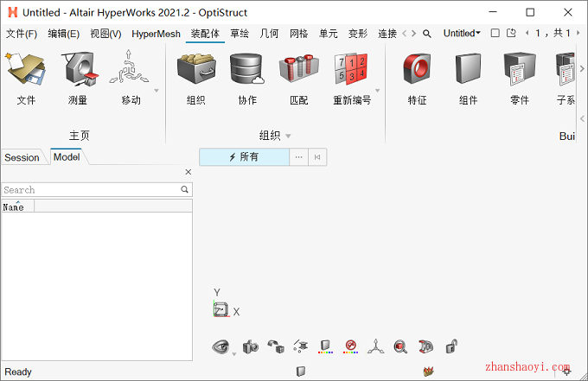Toggle the axes triad display icon
Image resolution: width=588 pixels, height=381 pixels.
click(376, 347)
